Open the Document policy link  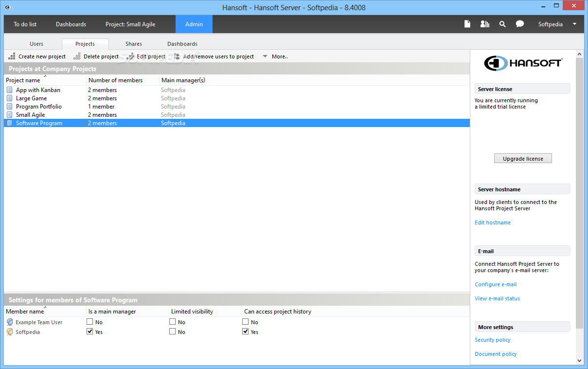(496, 354)
